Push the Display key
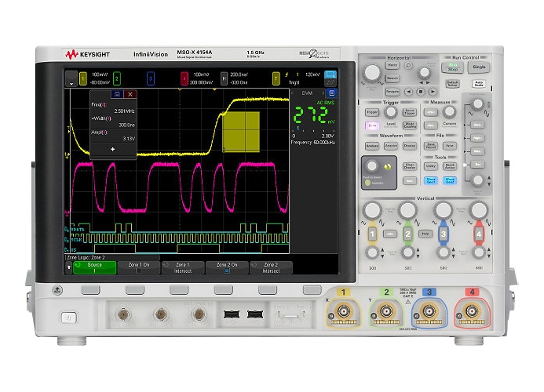The image size is (544, 392). (x=410, y=146)
